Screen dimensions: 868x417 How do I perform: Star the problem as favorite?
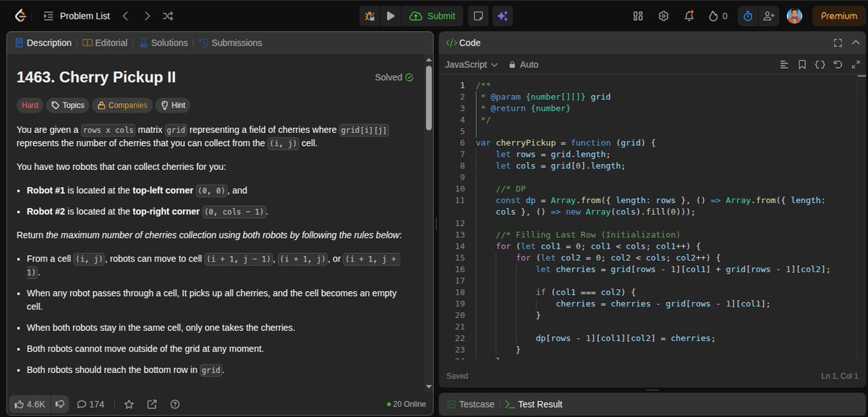[129, 404]
